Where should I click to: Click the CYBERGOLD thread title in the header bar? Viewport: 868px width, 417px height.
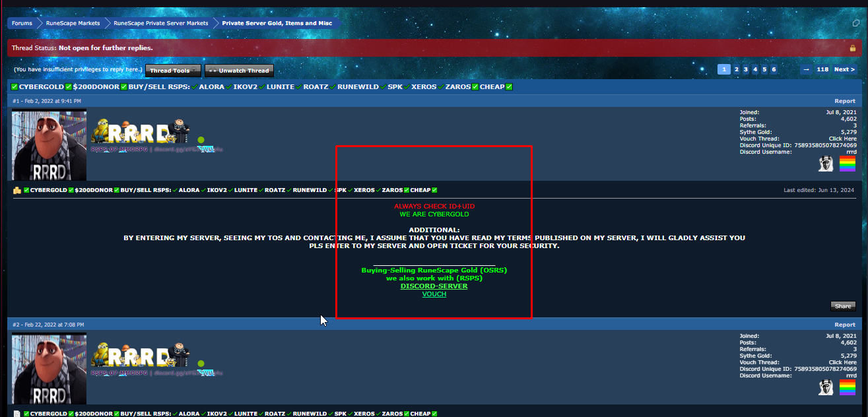click(x=262, y=87)
